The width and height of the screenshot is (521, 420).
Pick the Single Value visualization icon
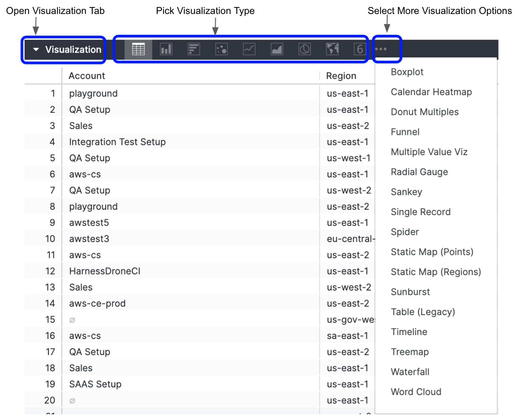click(359, 49)
